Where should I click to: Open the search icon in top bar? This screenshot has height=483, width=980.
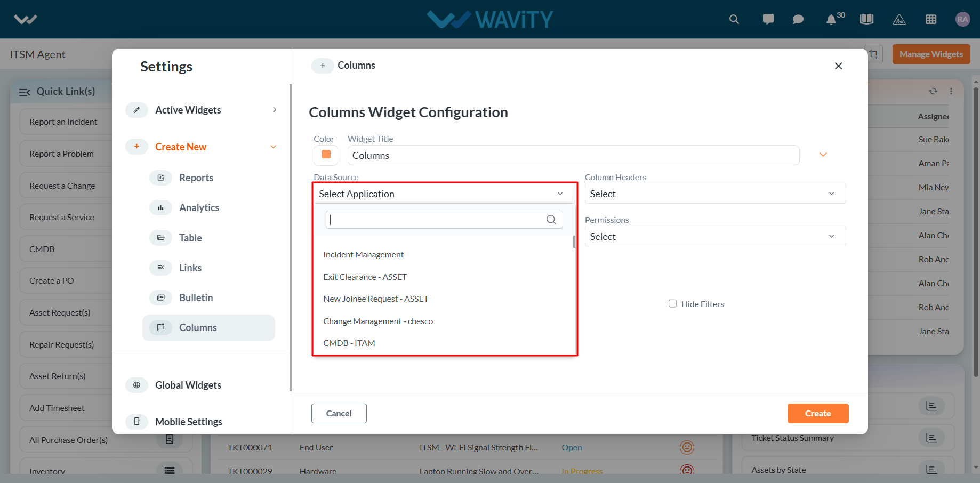[x=734, y=19]
